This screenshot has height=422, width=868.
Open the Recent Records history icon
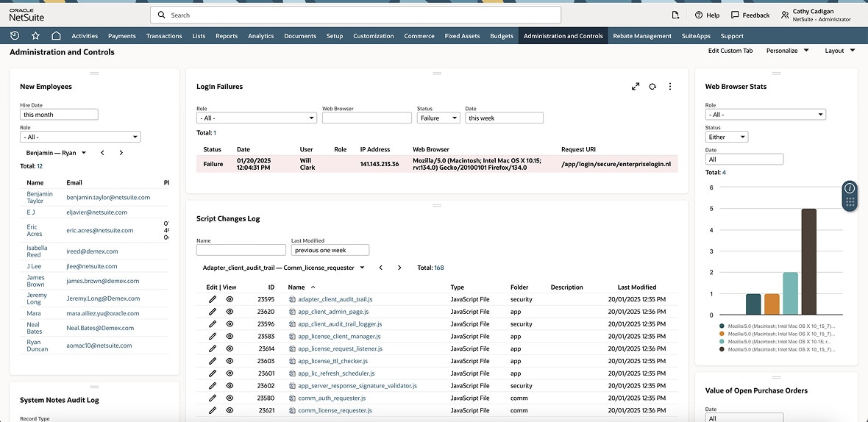pos(15,35)
